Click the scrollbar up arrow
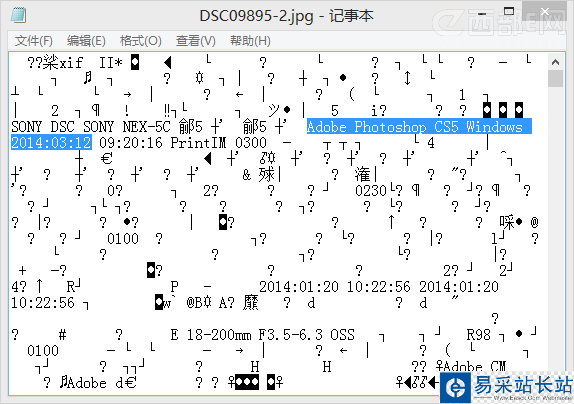This screenshot has width=574, height=404. (555, 62)
